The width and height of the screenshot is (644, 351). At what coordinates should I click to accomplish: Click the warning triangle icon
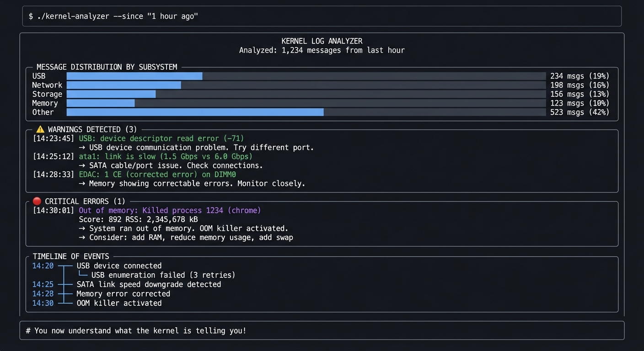click(x=40, y=129)
